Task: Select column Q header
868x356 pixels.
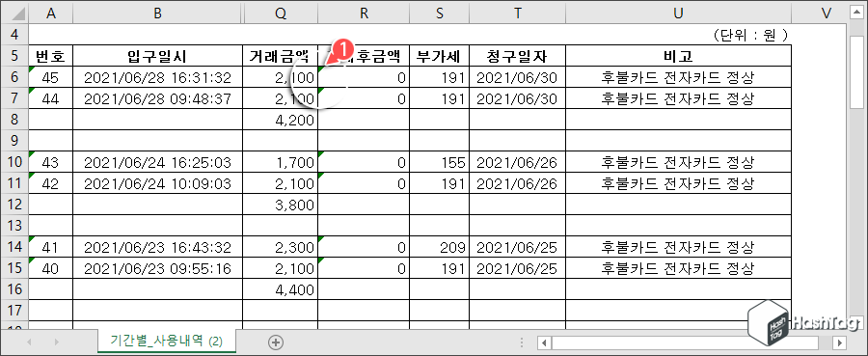Action: pyautogui.click(x=280, y=14)
